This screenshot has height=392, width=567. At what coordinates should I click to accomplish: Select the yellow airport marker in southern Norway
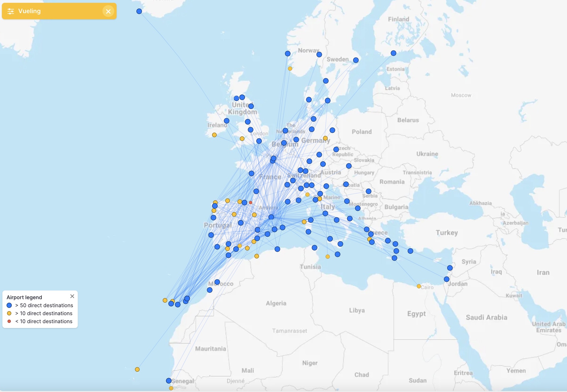coord(290,69)
